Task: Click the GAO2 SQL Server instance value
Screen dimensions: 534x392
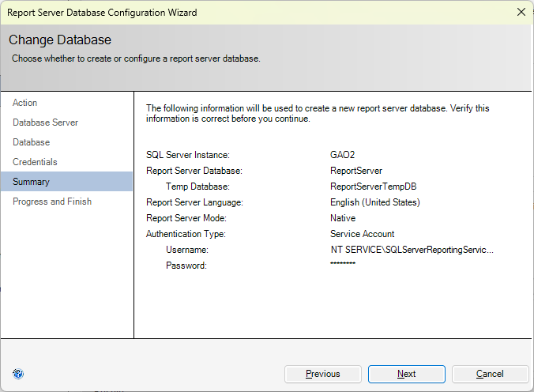Action: (x=342, y=155)
